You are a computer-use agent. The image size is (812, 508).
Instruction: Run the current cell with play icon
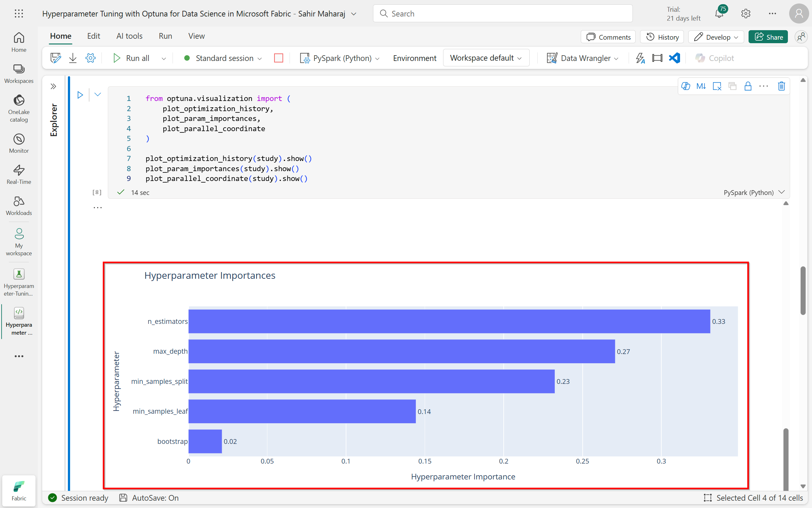[x=80, y=95]
